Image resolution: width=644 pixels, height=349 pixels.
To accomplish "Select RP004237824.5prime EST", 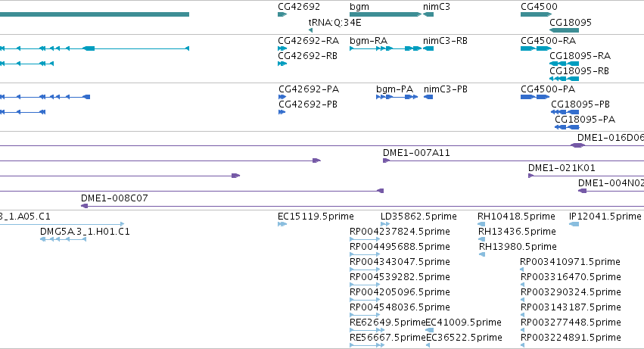I will click(x=365, y=239).
